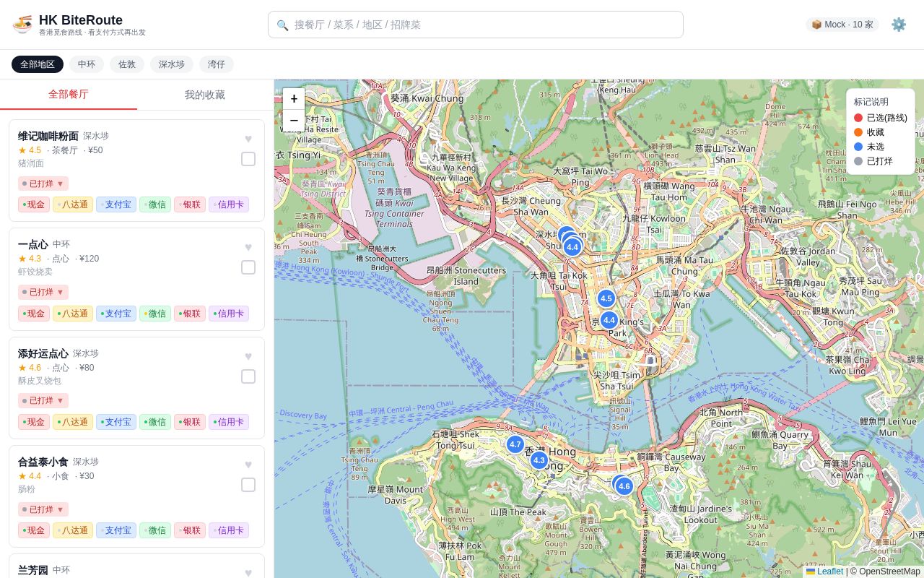The height and width of the screenshot is (578, 924).
Task: Focus the restaurant search input field
Action: [476, 25]
